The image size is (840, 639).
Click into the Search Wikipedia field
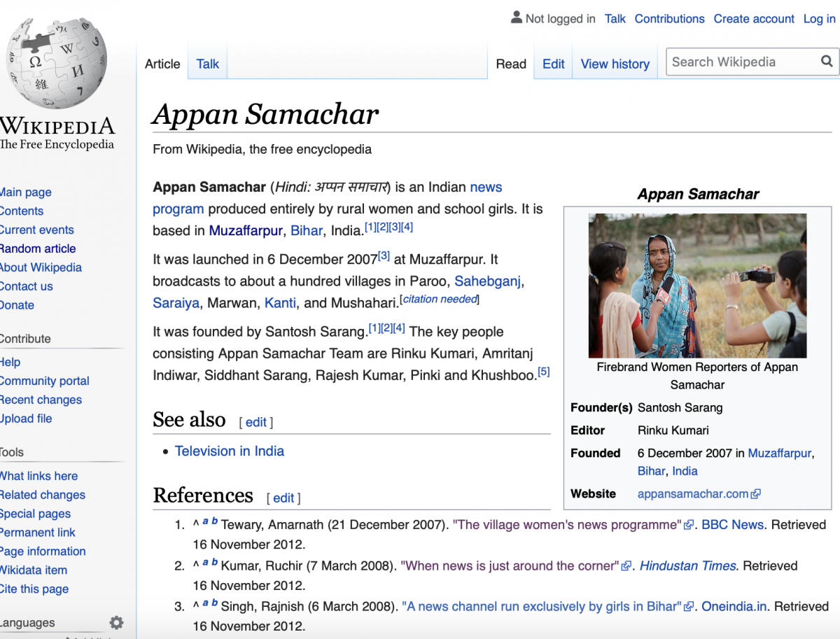[742, 62]
